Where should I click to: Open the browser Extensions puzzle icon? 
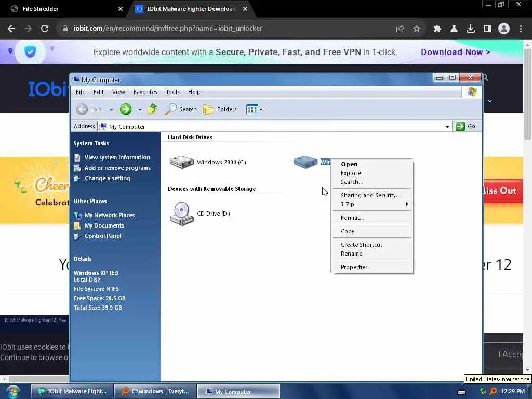pyautogui.click(x=437, y=29)
